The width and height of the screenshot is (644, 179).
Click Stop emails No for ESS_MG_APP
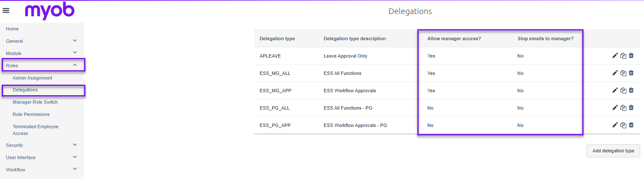(x=521, y=91)
